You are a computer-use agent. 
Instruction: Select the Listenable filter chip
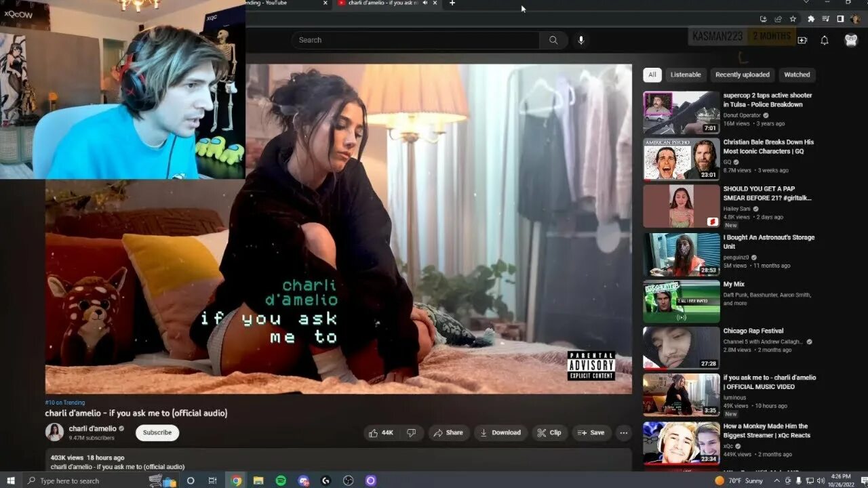(x=686, y=75)
